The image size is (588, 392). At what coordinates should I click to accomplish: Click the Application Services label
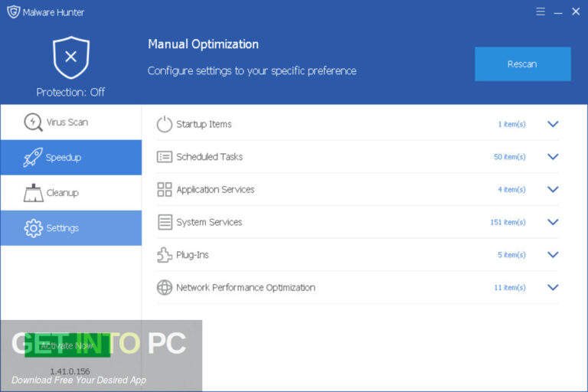(x=215, y=189)
